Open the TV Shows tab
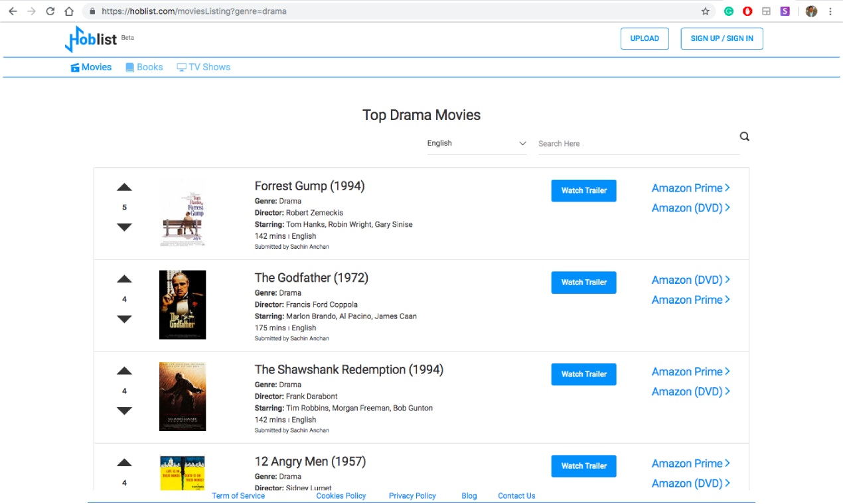Image resolution: width=843 pixels, height=504 pixels. click(x=203, y=67)
